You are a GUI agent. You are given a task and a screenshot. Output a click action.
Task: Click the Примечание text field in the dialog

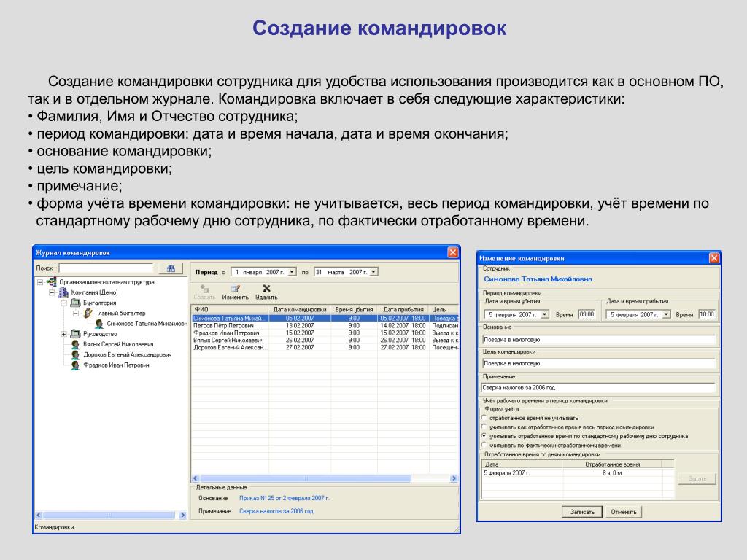[x=598, y=388]
